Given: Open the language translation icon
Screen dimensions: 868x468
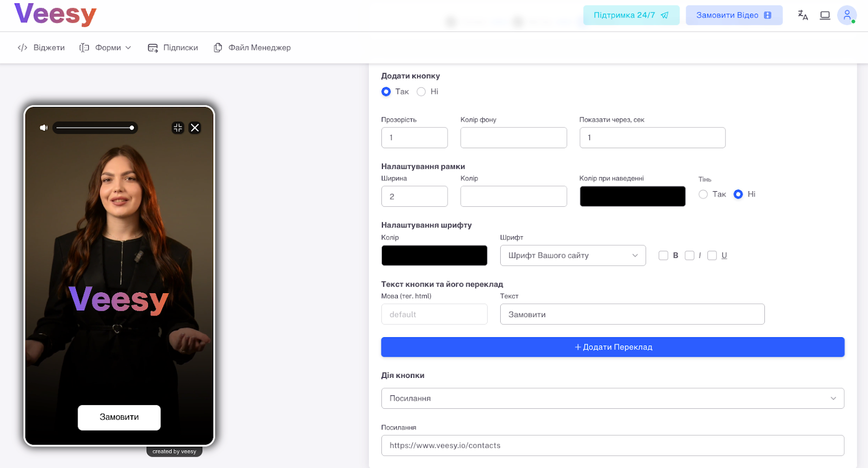Looking at the screenshot, I should coord(803,15).
